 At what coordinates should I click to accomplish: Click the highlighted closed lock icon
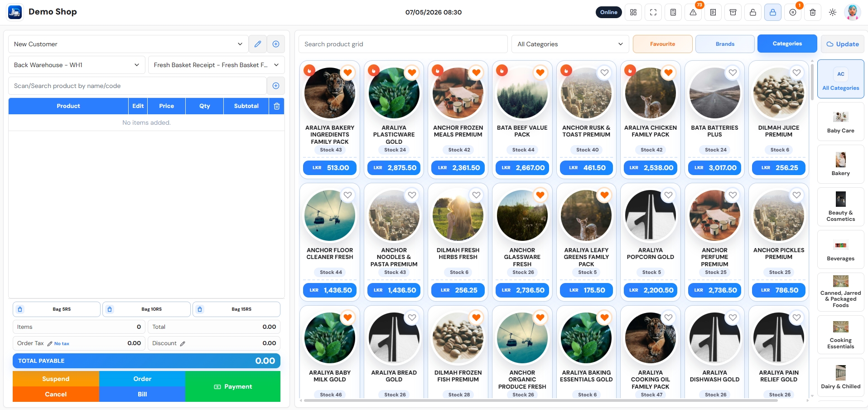pos(773,12)
